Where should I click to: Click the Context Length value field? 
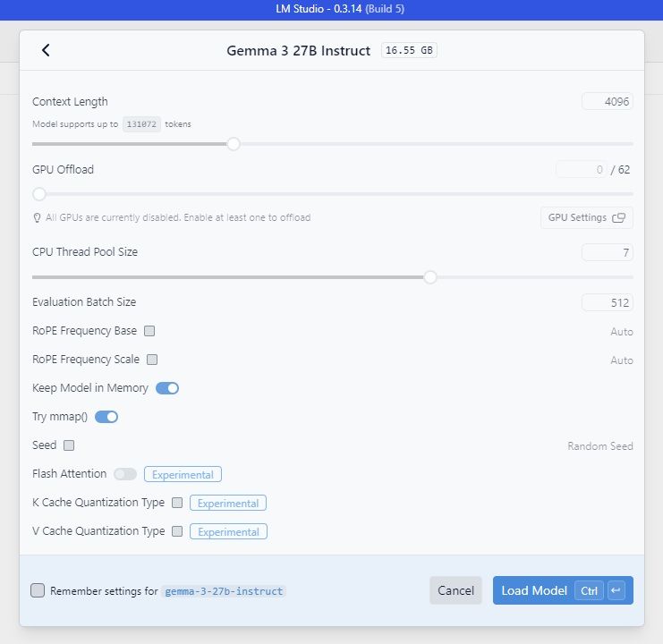click(607, 102)
